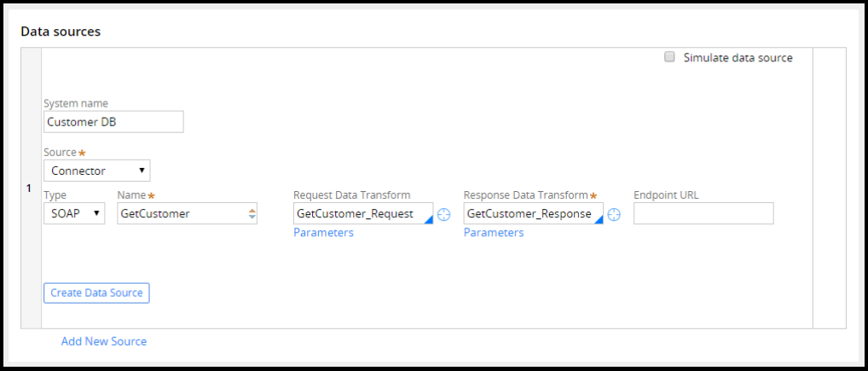This screenshot has height=371, width=868.
Task: Click the 'Simulate data source' label text
Action: pos(738,58)
